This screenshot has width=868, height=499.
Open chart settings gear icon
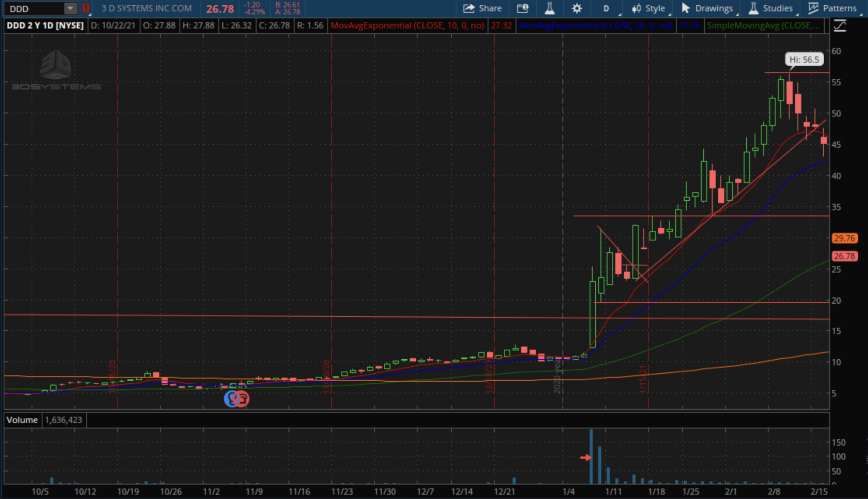pos(576,8)
